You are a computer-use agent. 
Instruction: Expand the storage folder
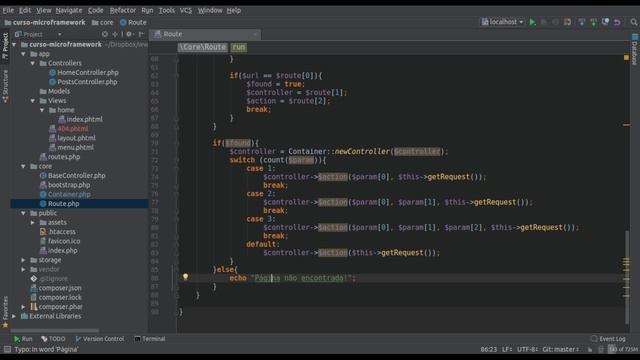pos(24,260)
